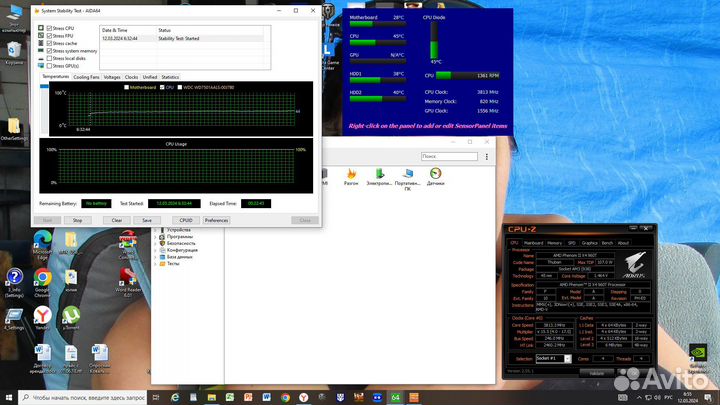Open 3_Info (Settings) help shortcut

pos(14,283)
